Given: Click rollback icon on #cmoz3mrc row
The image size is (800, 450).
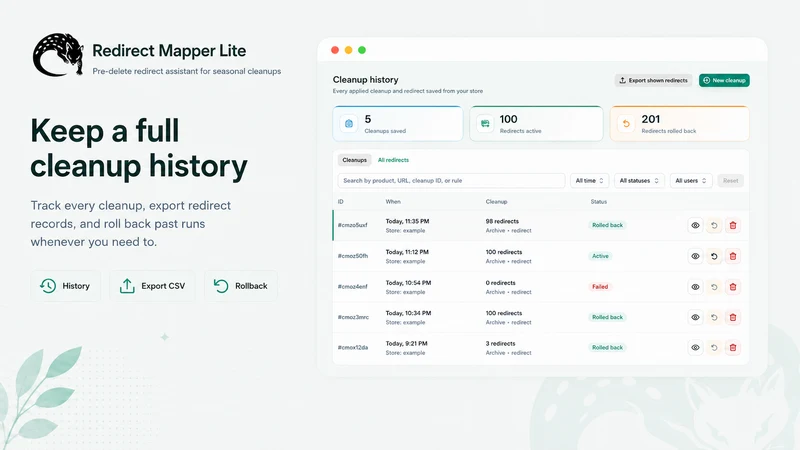Looking at the screenshot, I should click(714, 317).
